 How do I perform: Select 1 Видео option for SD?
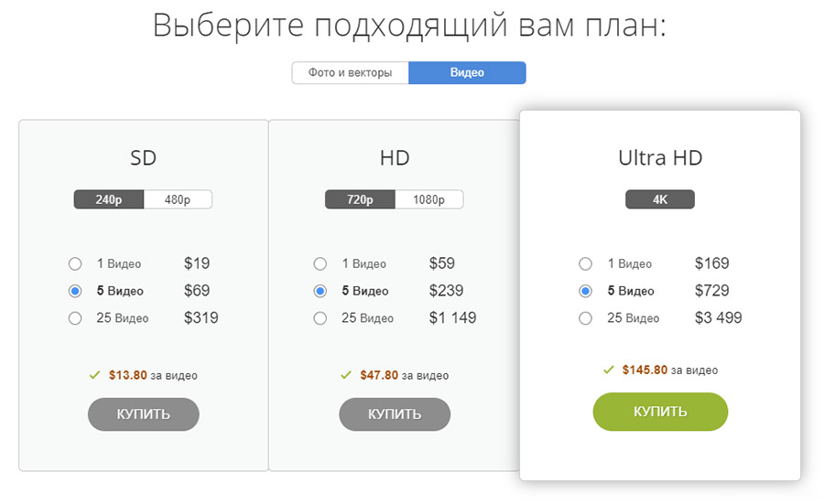pyautogui.click(x=75, y=264)
